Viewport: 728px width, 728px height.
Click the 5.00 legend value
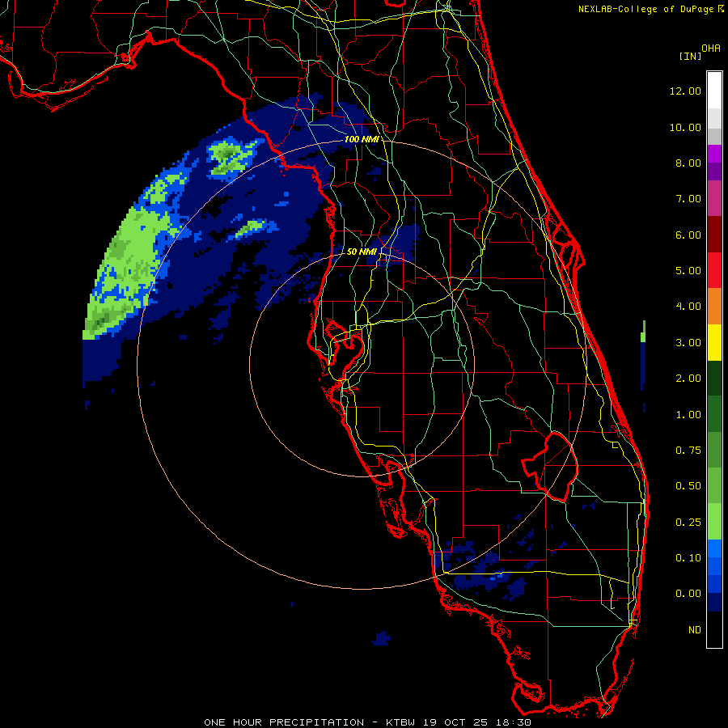coord(688,271)
